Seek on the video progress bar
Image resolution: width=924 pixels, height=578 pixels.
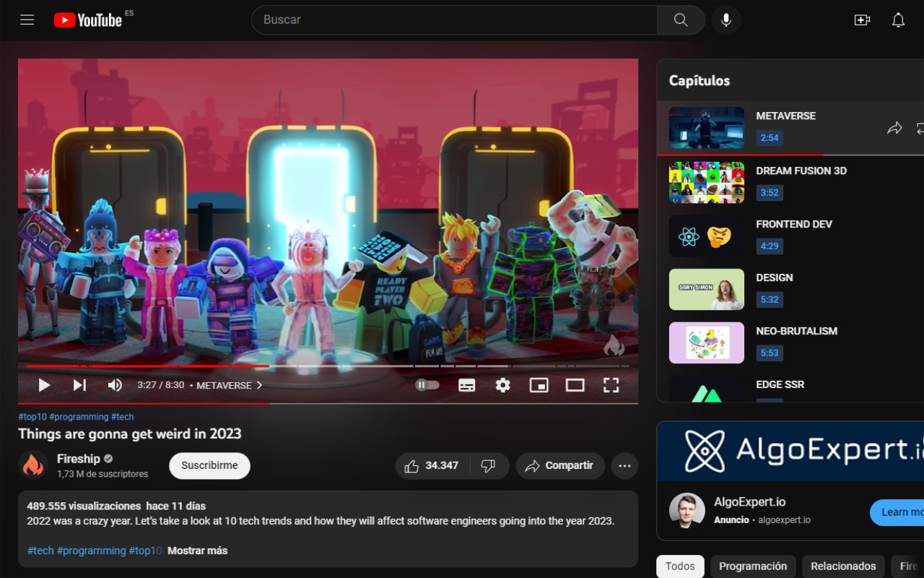tap(328, 366)
